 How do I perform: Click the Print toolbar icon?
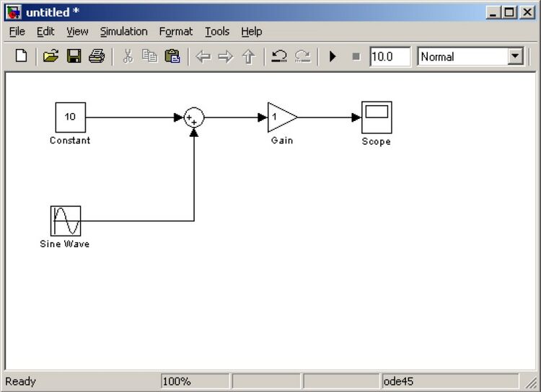[x=97, y=57]
